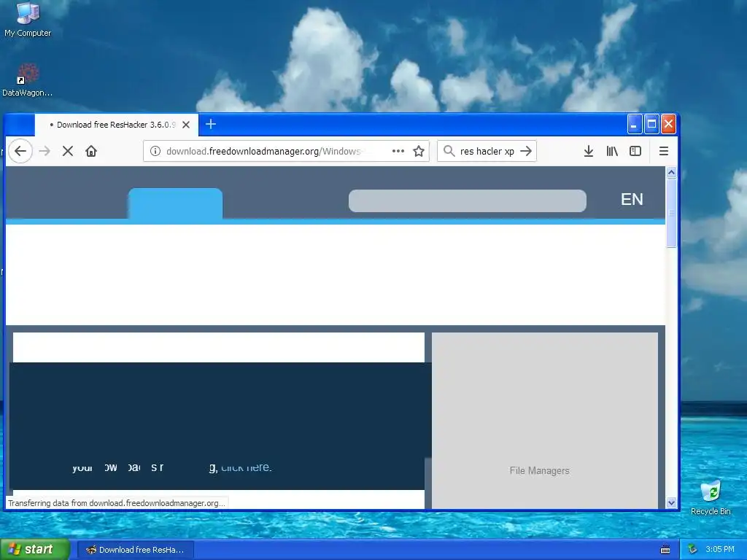The height and width of the screenshot is (560, 747).
Task: Select the Download free ResHacker tab
Action: click(117, 125)
